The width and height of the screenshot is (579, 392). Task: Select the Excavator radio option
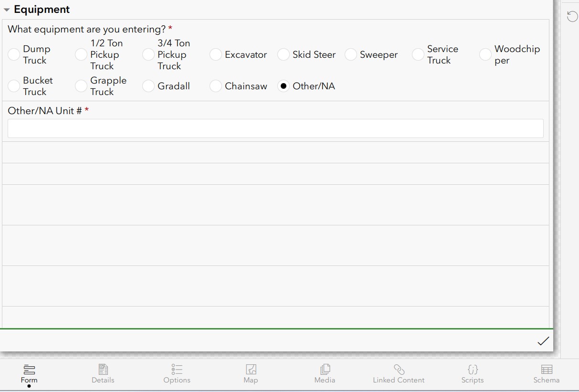pyautogui.click(x=216, y=55)
